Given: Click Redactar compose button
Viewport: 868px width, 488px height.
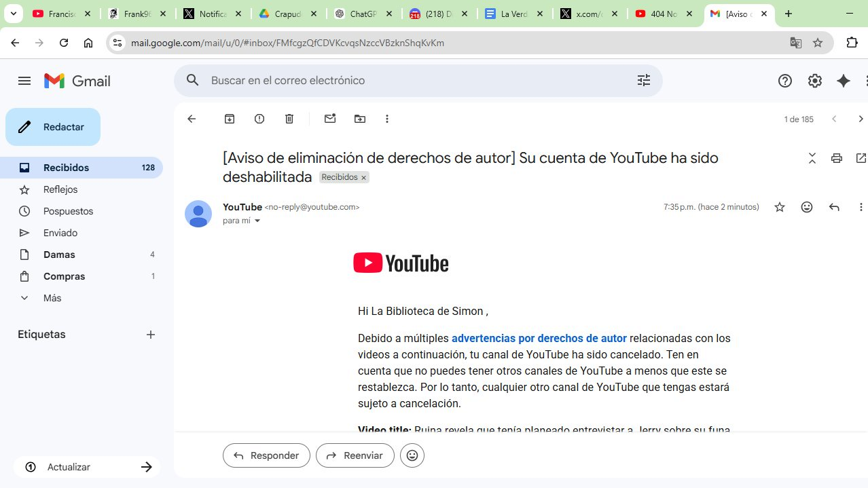Looking at the screenshot, I should (x=53, y=127).
